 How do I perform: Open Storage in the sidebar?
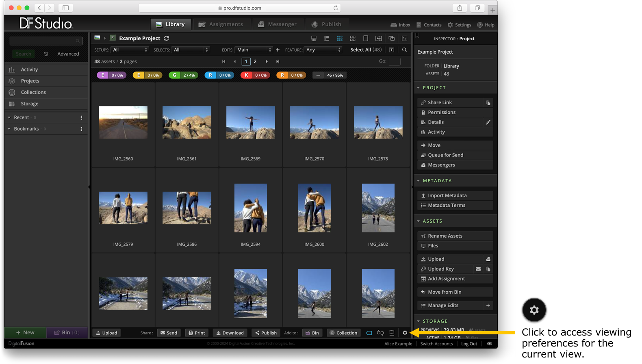coord(46,104)
